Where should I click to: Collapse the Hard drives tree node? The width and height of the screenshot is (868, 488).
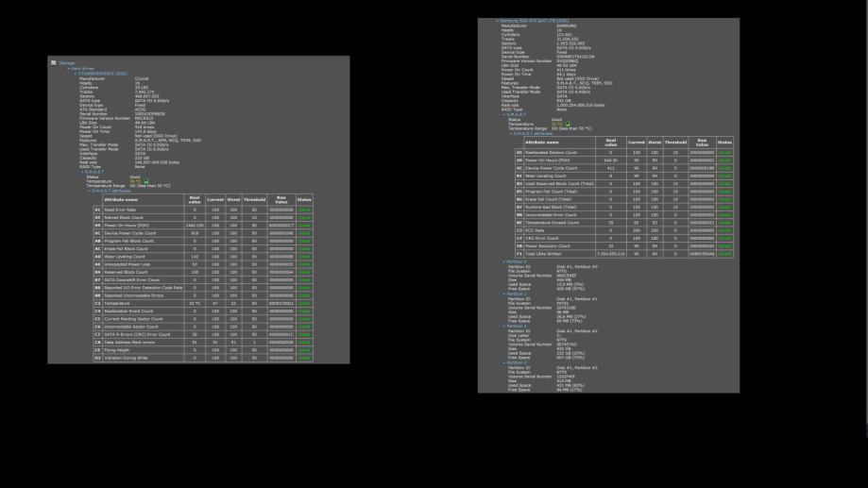point(69,69)
